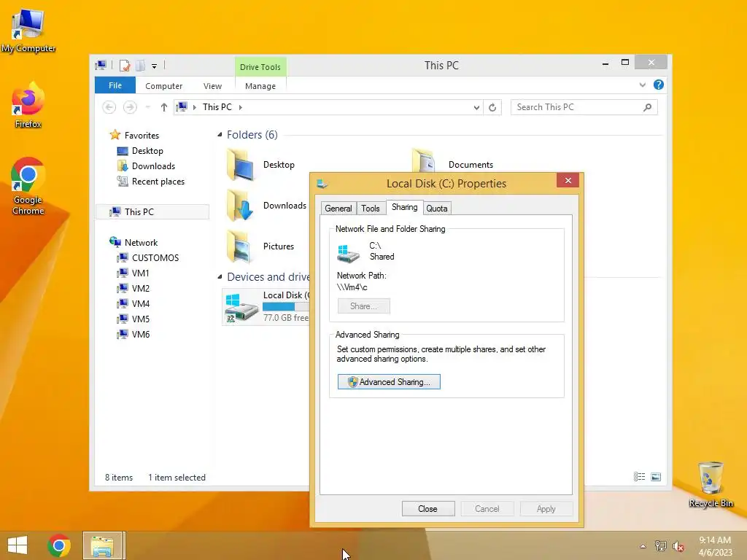Open General tab in Properties dialog
This screenshot has width=747, height=560.
point(338,208)
